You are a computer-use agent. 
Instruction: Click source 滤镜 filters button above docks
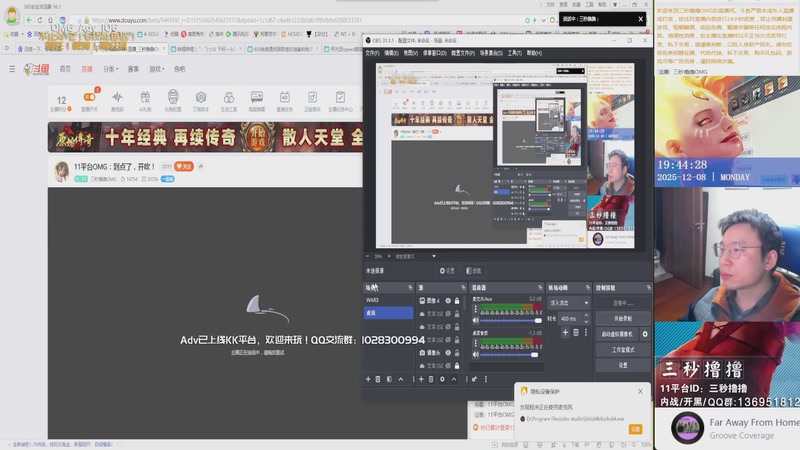click(x=473, y=271)
